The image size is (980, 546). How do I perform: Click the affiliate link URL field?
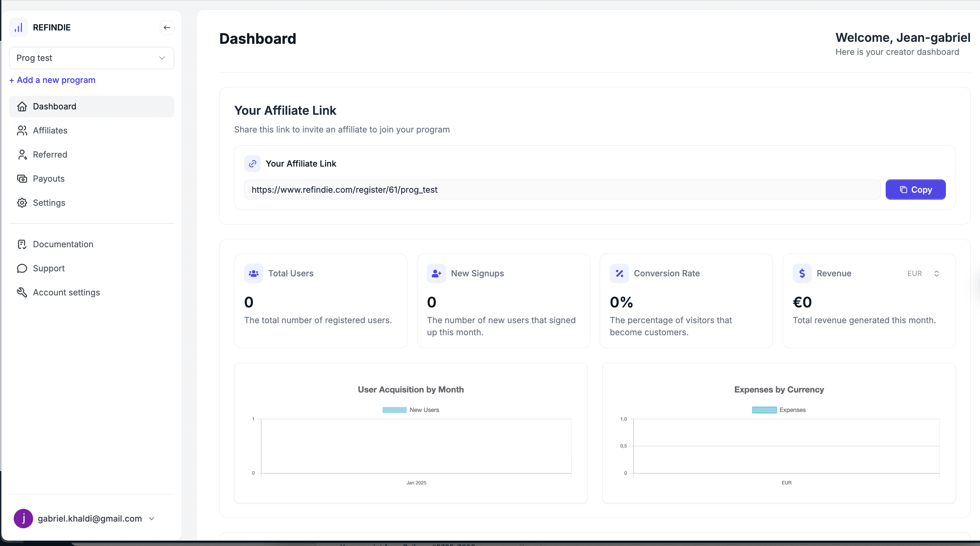(562, 189)
